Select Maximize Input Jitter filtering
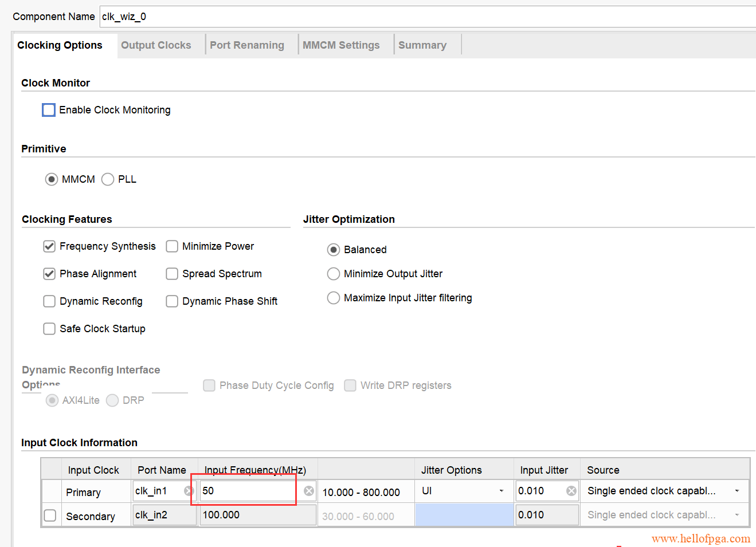Viewport: 756px width, 547px height. [x=334, y=298]
